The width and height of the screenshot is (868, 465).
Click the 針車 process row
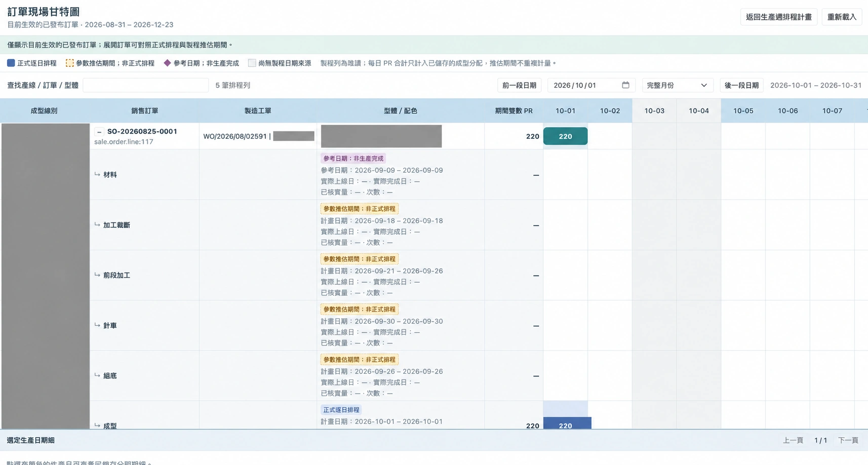click(x=110, y=325)
